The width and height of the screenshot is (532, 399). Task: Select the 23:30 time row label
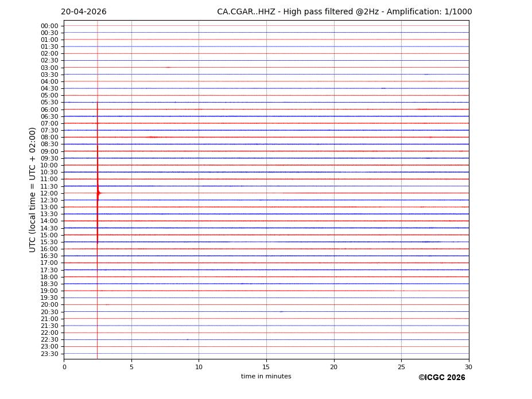[49, 354]
